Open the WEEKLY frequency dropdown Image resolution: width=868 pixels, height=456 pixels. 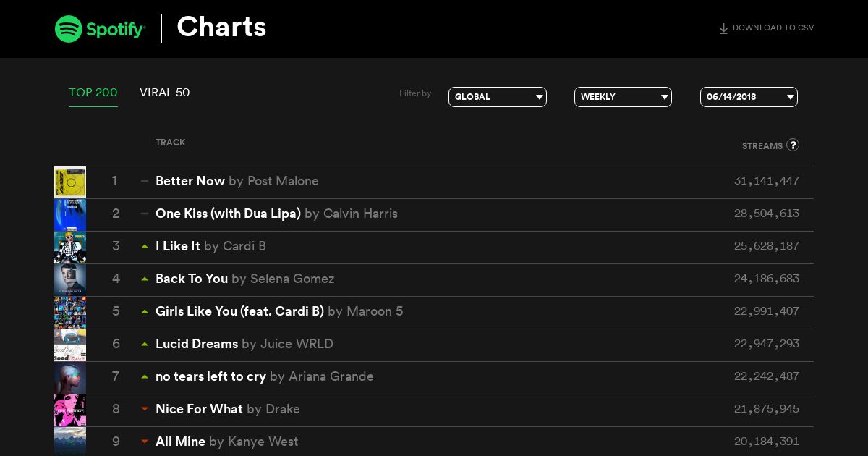point(623,97)
